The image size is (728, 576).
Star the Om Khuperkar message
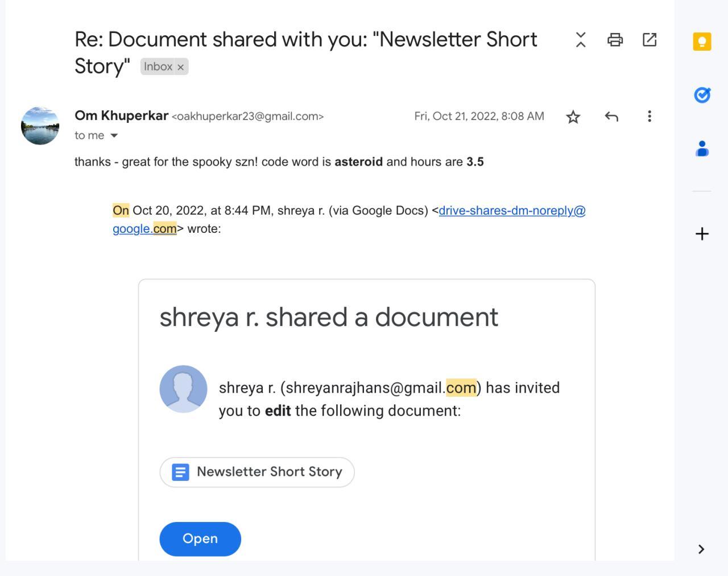573,117
